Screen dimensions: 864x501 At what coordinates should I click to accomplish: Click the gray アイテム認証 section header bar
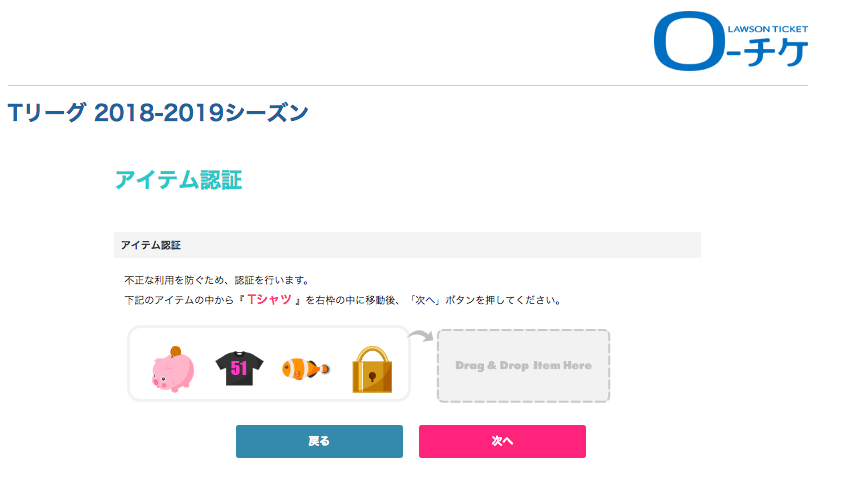click(407, 245)
